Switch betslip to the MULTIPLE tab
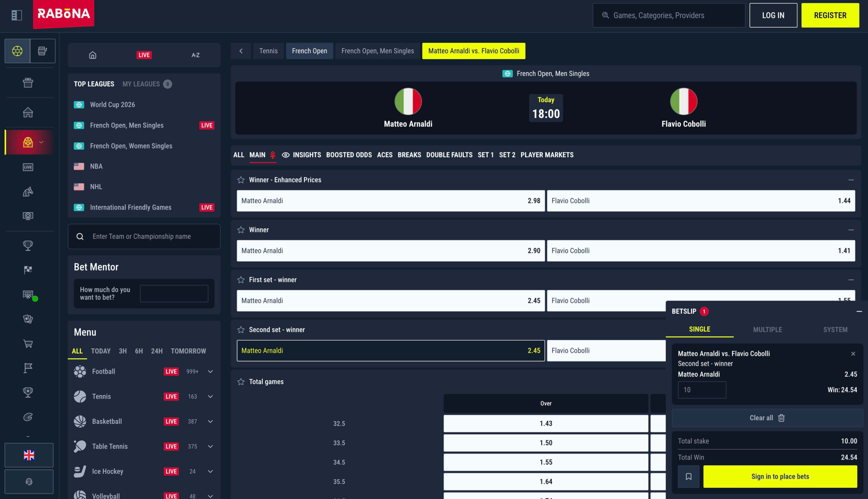This screenshot has height=499, width=868. point(767,330)
